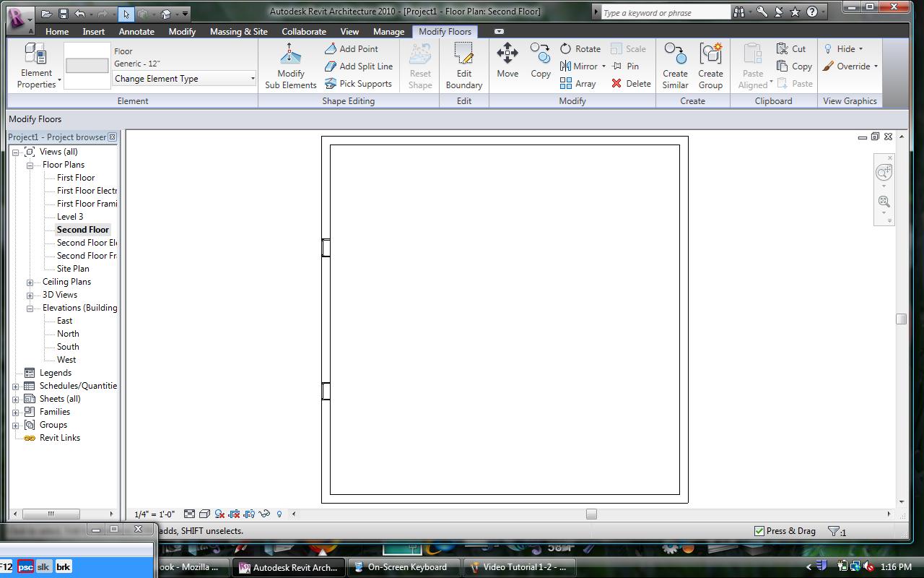Cut to clipboard

[791, 48]
